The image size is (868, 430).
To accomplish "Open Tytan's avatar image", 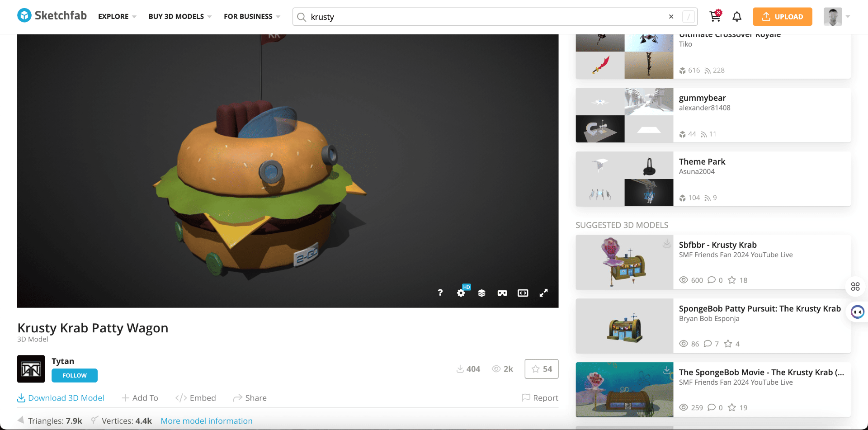I will (x=31, y=369).
